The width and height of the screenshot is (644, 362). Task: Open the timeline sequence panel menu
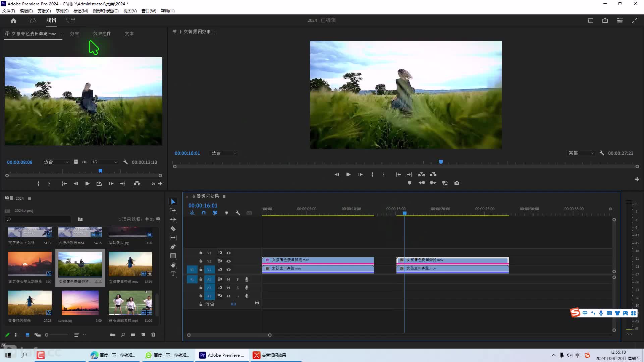[224, 196]
